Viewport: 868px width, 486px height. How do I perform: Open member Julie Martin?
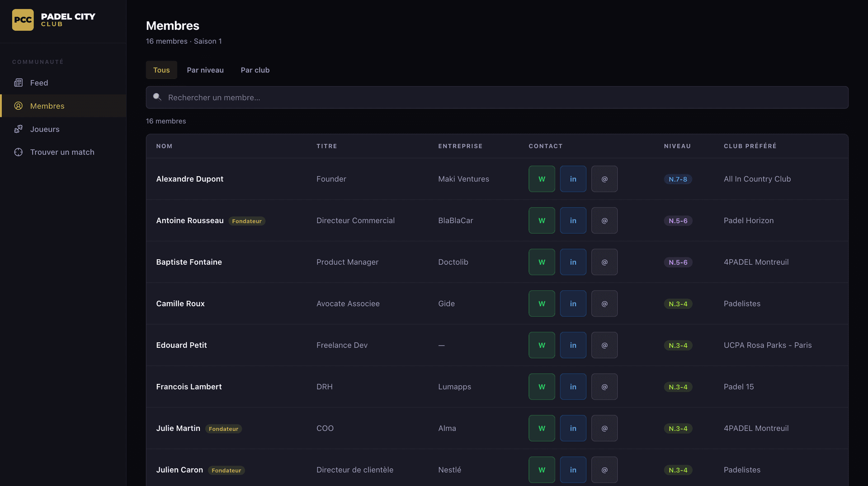[178, 428]
